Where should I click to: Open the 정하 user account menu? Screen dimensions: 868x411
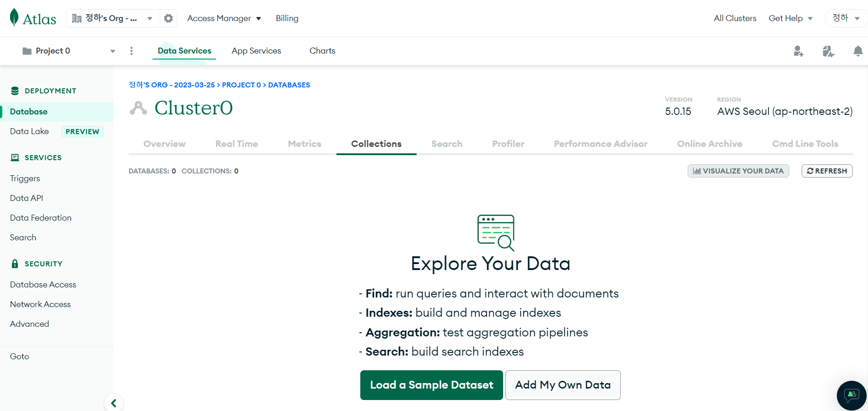(846, 18)
